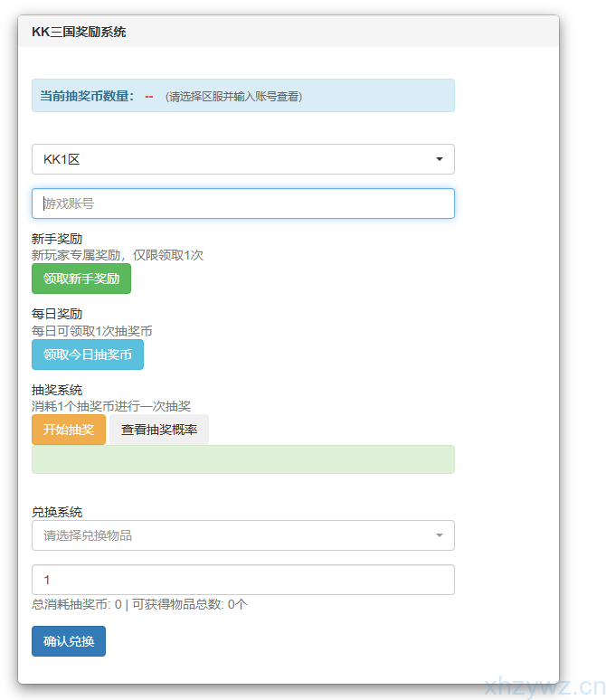Click the arrow on the exchange item selector
The image size is (606, 700).
tap(440, 535)
